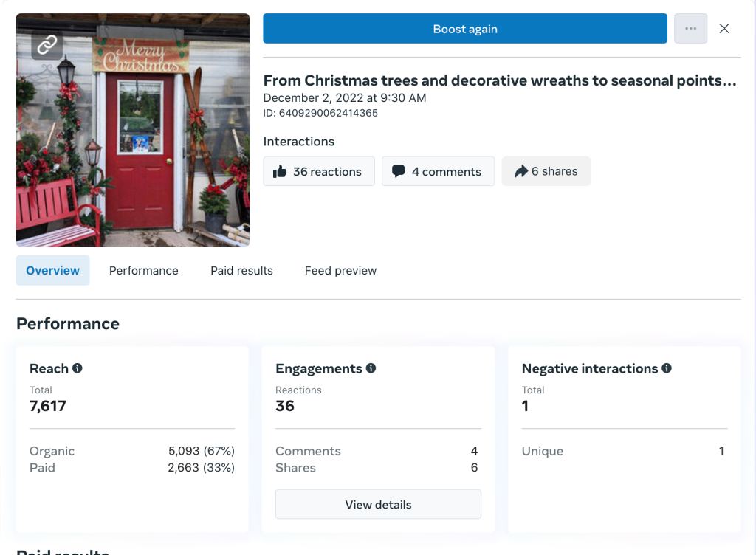Click the Unique label under Negative interactions
756x555 pixels.
543,452
